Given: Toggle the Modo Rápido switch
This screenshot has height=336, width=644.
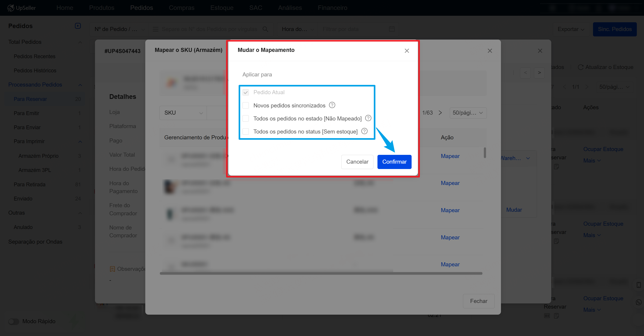Looking at the screenshot, I should point(13,321).
